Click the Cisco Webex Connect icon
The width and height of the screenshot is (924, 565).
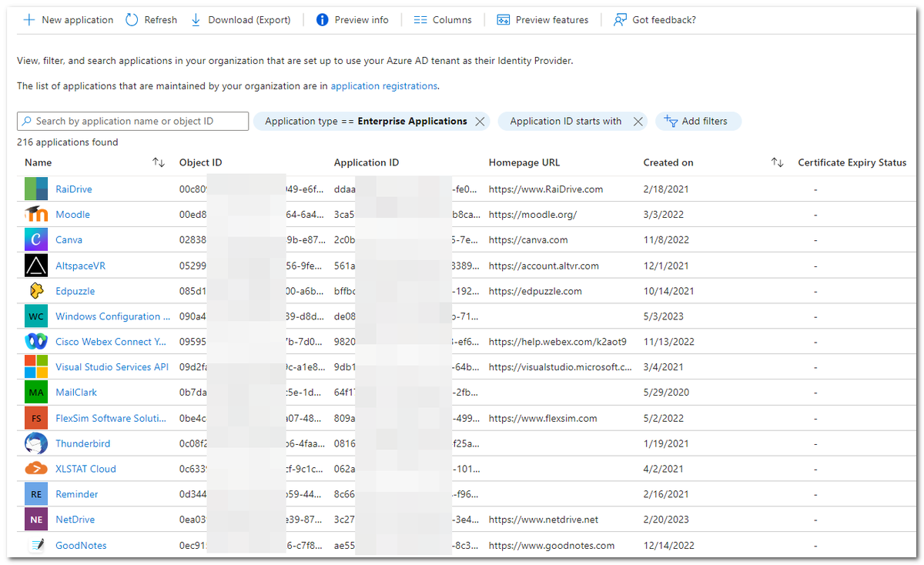click(x=36, y=342)
